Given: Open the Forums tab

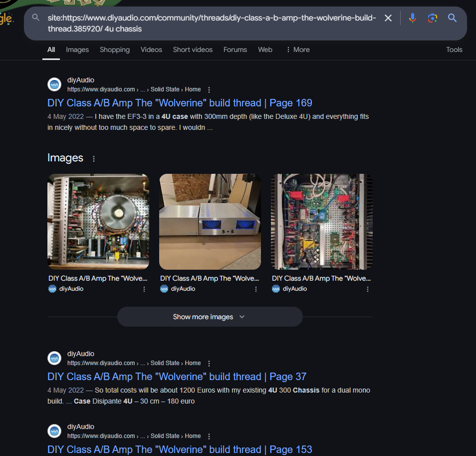Looking at the screenshot, I should [236, 49].
